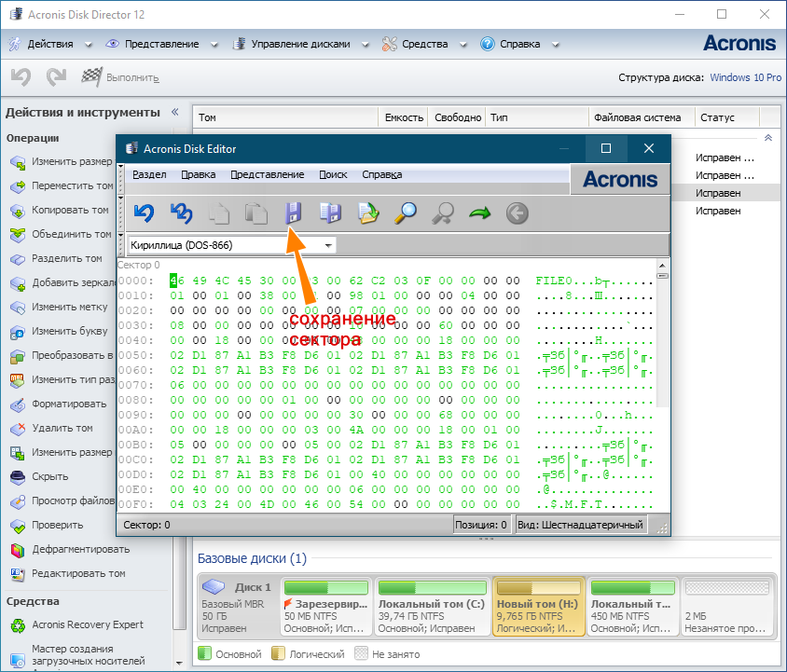Collapse the Действия и инструменты panel
787x672 pixels.
174,112
